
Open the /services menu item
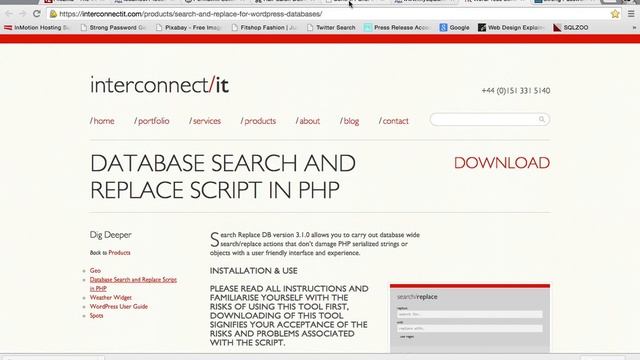(205, 121)
